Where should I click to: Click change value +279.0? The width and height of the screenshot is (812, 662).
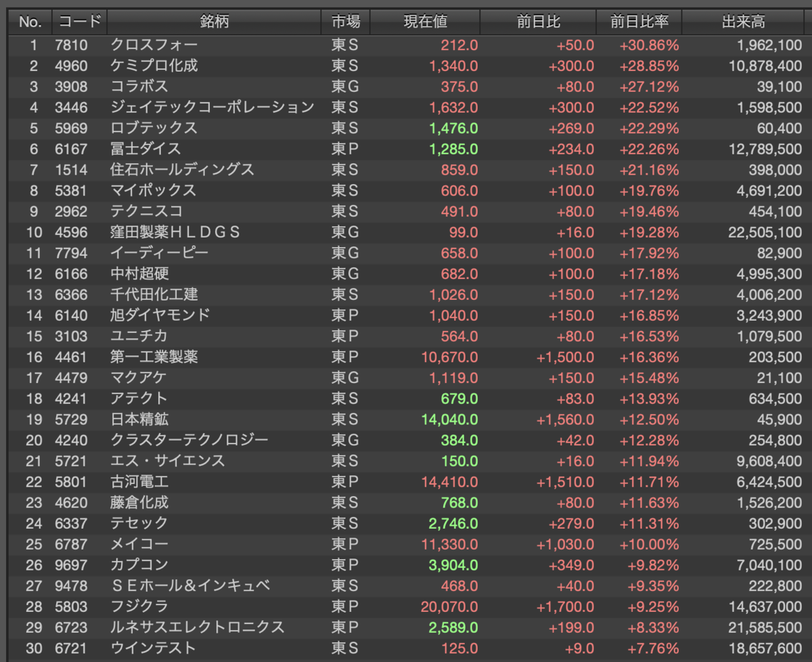[572, 523]
